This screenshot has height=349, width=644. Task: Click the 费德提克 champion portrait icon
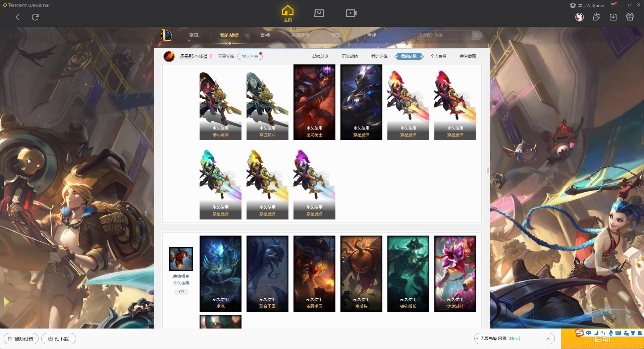[181, 259]
